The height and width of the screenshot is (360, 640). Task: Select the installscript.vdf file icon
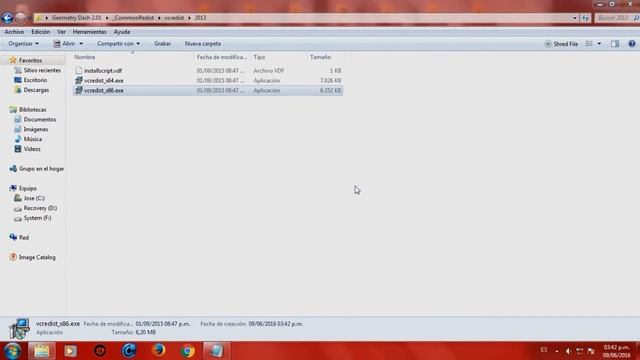[78, 71]
